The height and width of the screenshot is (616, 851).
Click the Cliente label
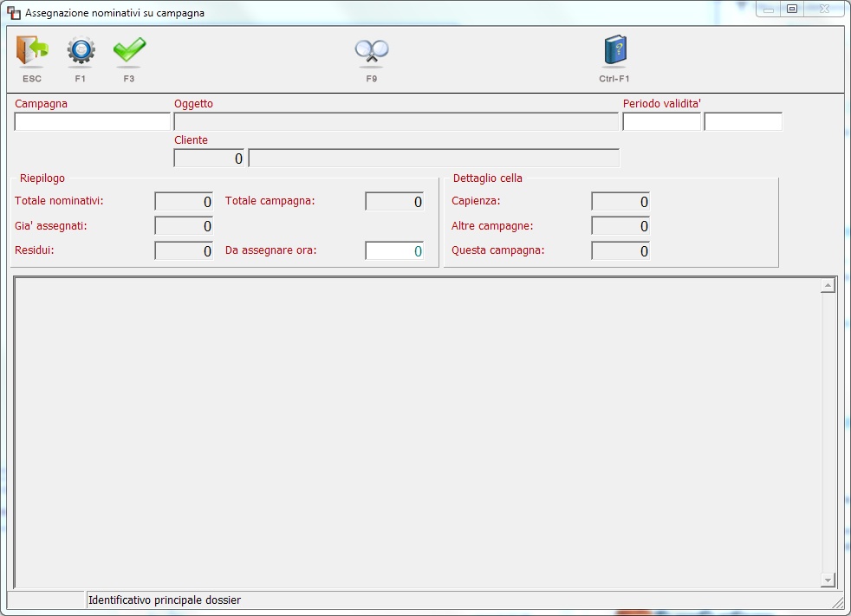tap(191, 140)
